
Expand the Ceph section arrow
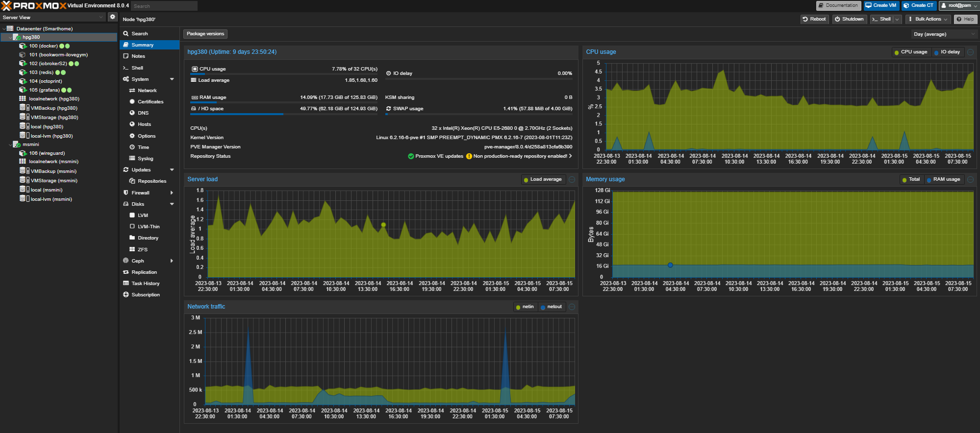172,261
